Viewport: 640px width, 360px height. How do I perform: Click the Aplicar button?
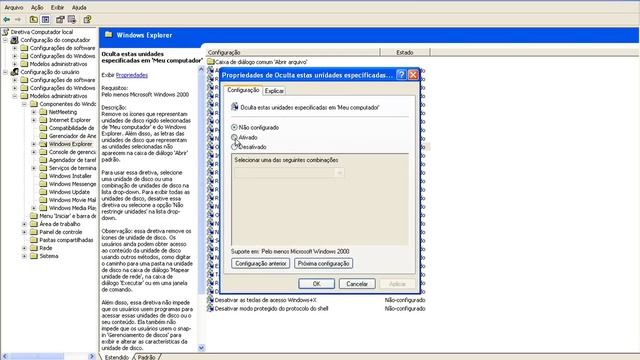[x=397, y=284]
